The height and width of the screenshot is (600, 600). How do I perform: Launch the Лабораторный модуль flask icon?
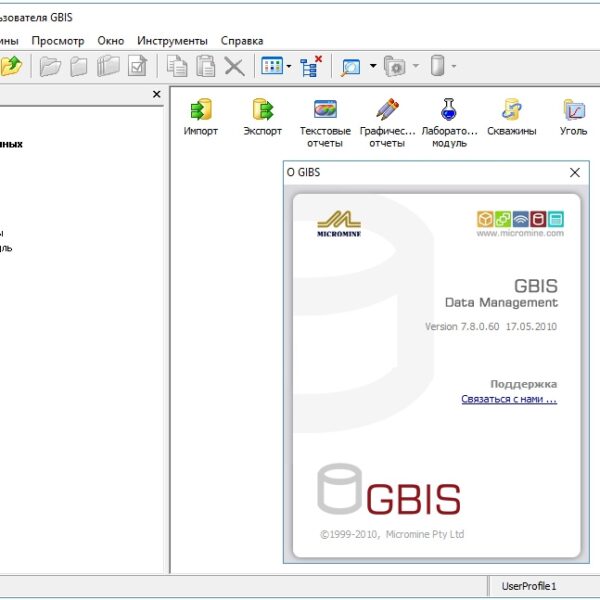click(449, 109)
